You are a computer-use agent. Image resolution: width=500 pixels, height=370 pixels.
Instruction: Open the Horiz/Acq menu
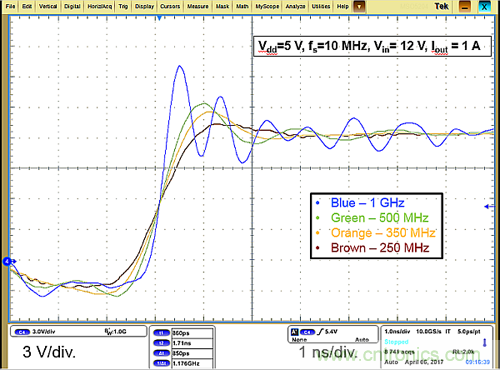[x=99, y=6]
